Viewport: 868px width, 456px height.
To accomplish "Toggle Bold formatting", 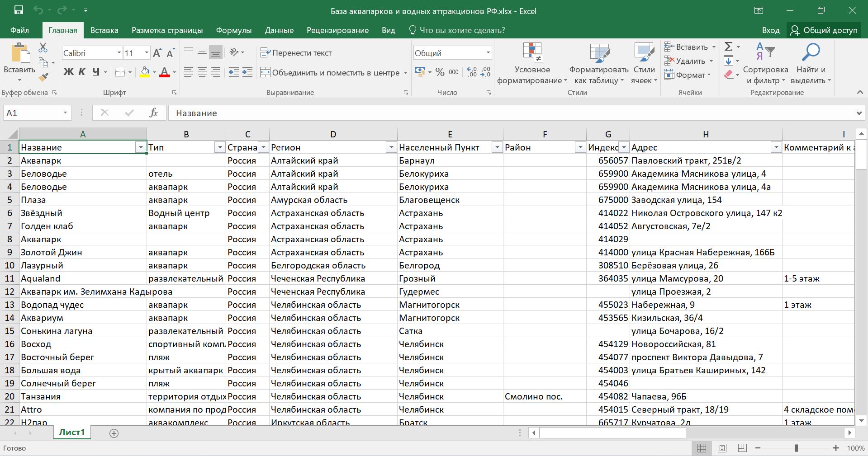I will [68, 72].
